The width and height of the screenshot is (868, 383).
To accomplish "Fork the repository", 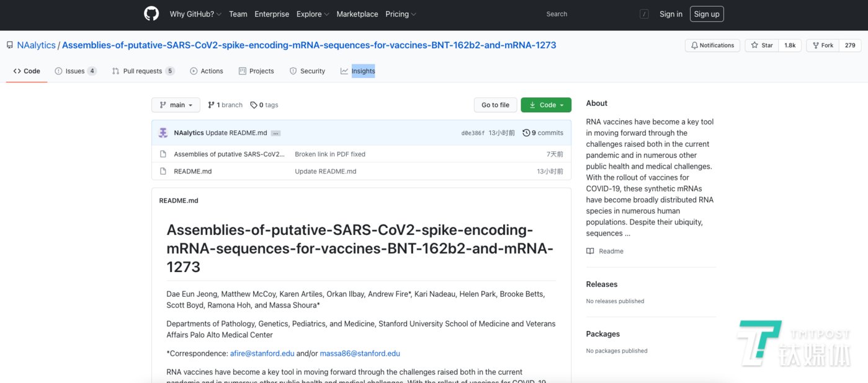I will coord(823,45).
